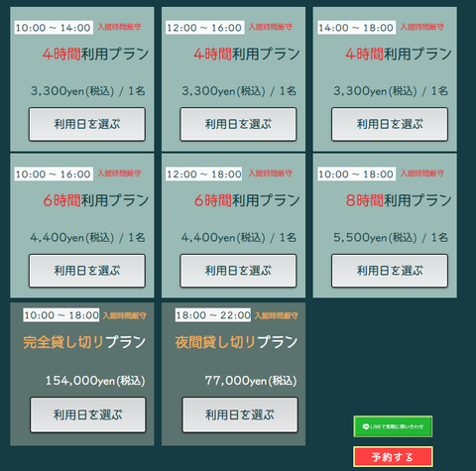Image resolution: width=476 pixels, height=471 pixels.
Task: Click the 77,000yen(税込) price
Action: pos(251,381)
